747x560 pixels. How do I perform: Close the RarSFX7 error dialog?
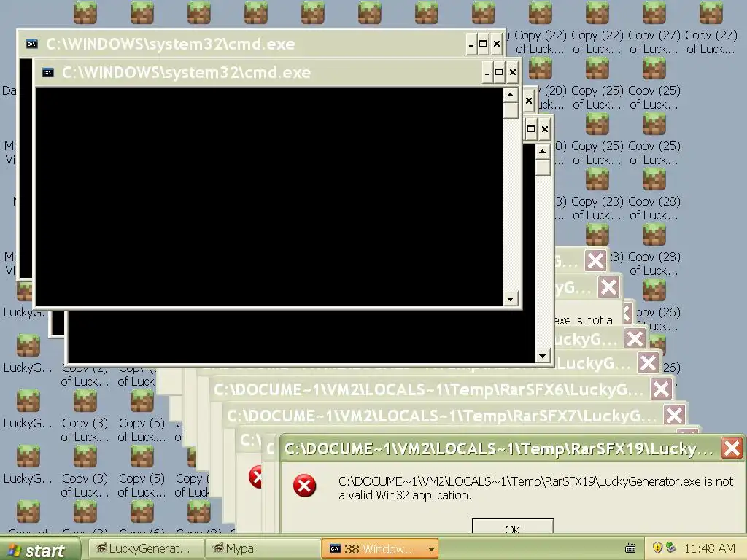pyautogui.click(x=674, y=415)
